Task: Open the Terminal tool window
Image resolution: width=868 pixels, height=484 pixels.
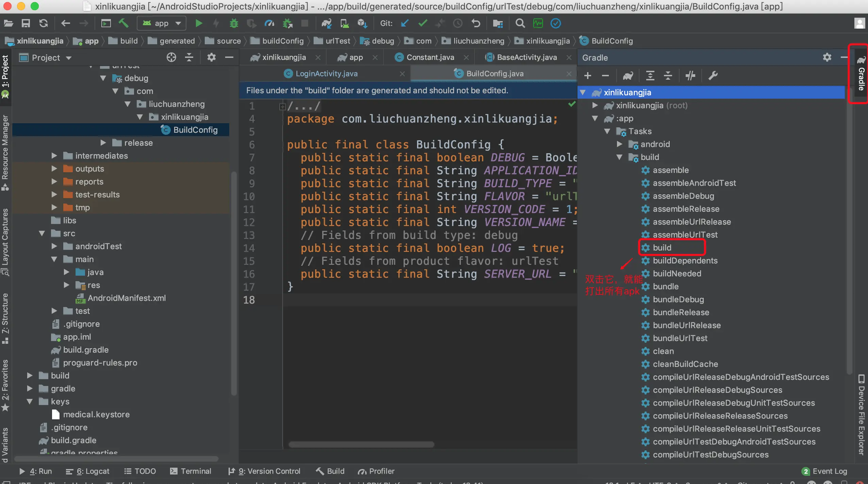Action: (191, 471)
